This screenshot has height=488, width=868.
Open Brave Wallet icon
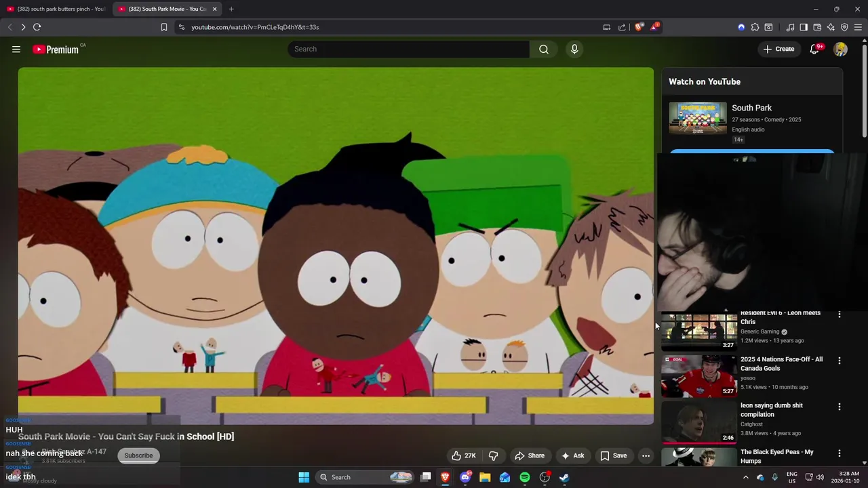(x=817, y=27)
